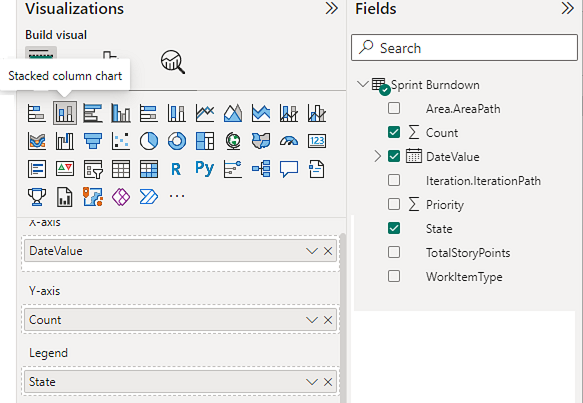The width and height of the screenshot is (583, 403).
Task: Select the line chart visual
Action: [x=205, y=113]
